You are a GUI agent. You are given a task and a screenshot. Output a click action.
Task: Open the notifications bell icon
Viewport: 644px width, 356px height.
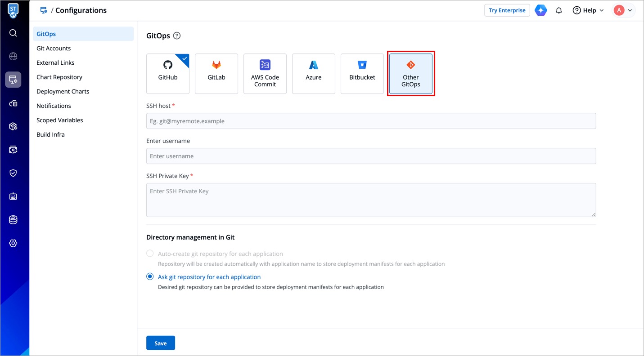pyautogui.click(x=558, y=10)
